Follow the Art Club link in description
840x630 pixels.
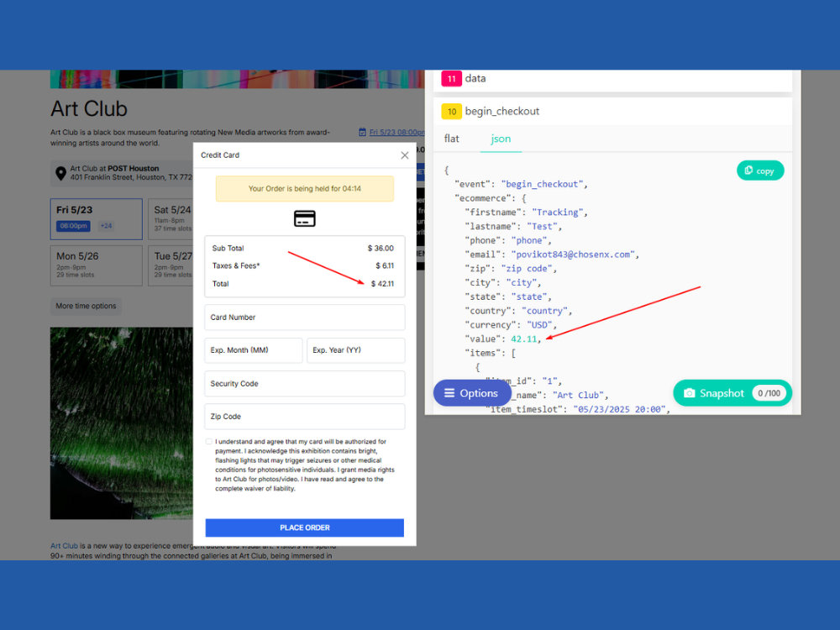pyautogui.click(x=64, y=546)
